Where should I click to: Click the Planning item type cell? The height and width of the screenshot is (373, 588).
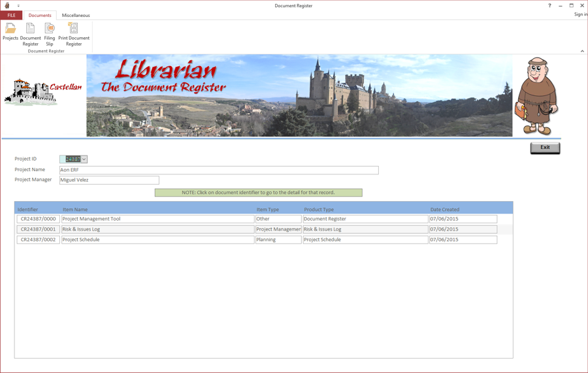click(x=278, y=240)
